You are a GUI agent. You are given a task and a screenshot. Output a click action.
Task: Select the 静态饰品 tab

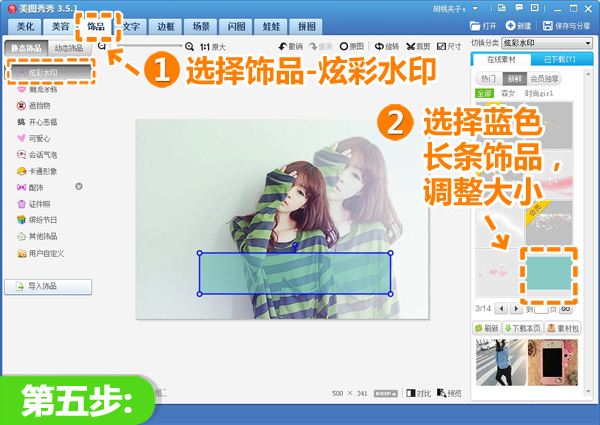[x=26, y=48]
